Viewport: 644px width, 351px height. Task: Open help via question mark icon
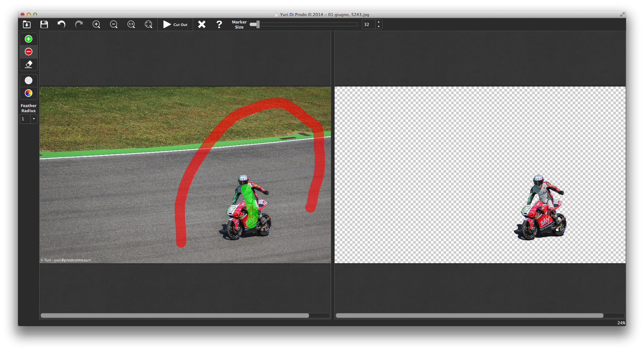(219, 24)
